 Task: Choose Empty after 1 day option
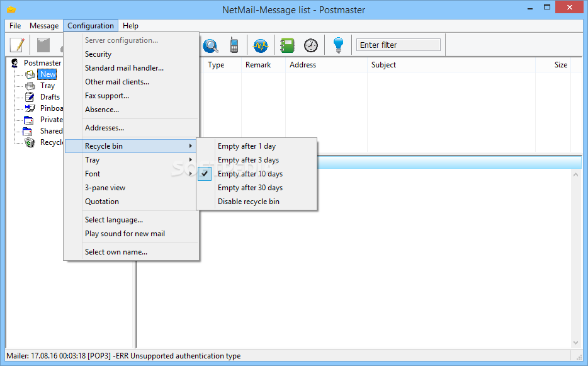[257, 146]
